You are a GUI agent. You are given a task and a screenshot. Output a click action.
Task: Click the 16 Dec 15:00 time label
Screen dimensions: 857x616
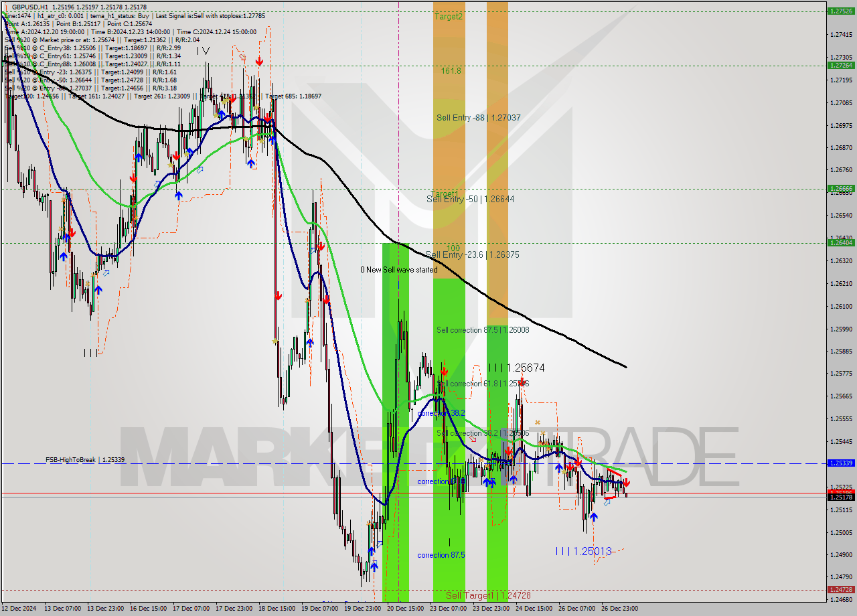[x=149, y=609]
